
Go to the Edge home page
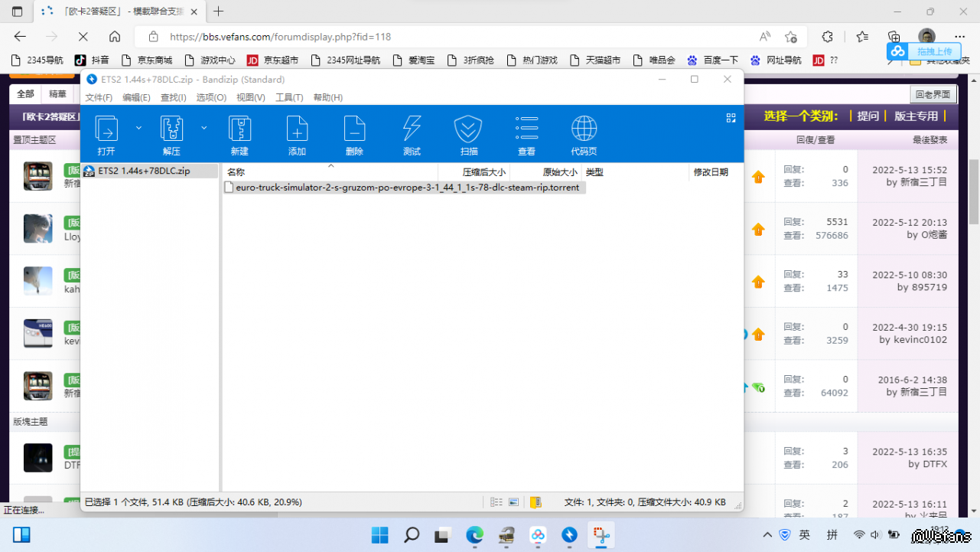[x=115, y=37]
